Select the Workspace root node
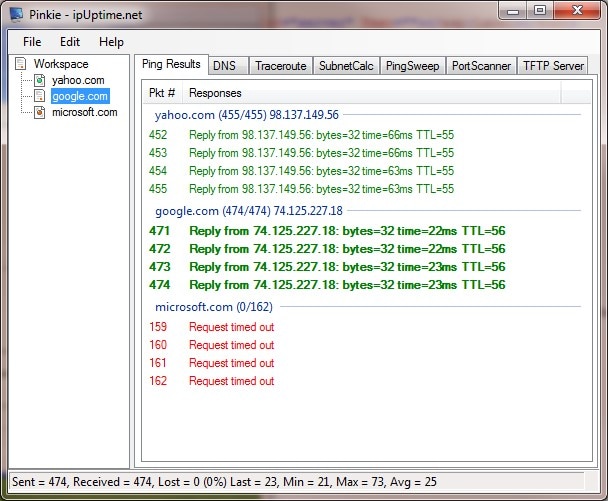The image size is (608, 501). (x=61, y=64)
